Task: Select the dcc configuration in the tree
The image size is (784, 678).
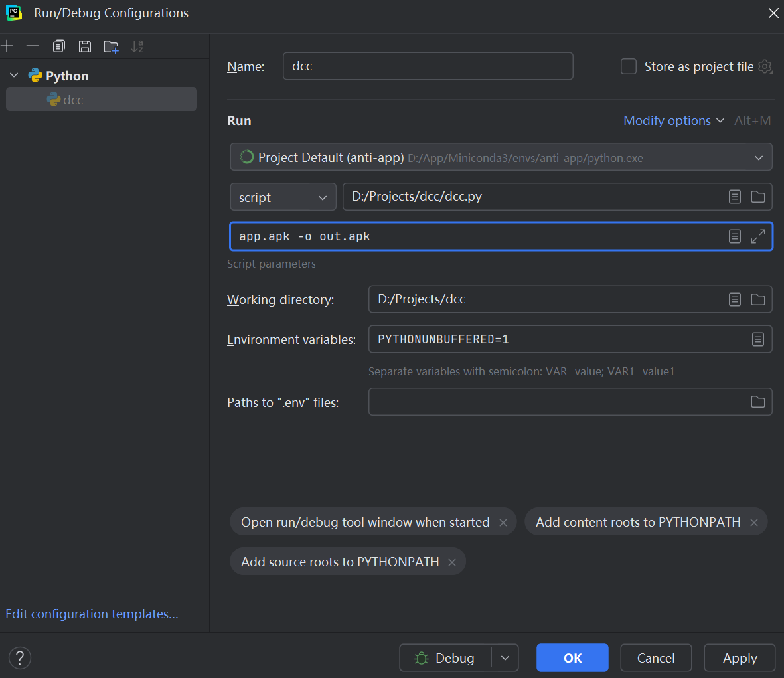Action: point(102,100)
